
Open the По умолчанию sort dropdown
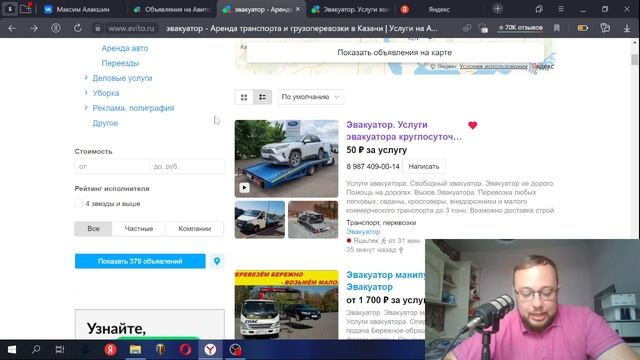[311, 97]
